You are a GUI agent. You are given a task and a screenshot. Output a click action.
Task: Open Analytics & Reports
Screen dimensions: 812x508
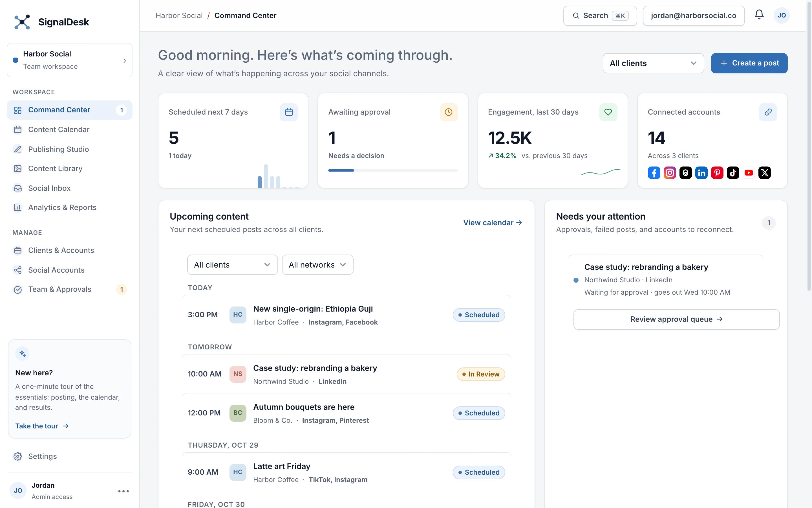[x=69, y=207]
